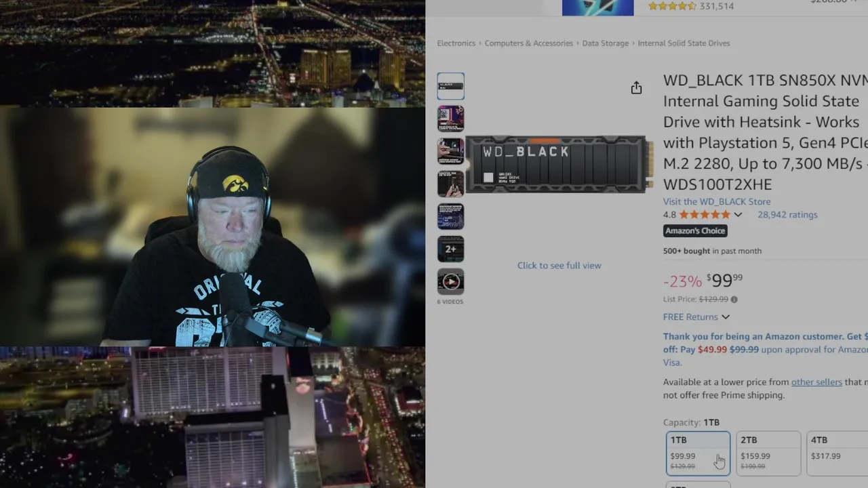The width and height of the screenshot is (868, 488).
Task: Click the $49.99 Amazon Visa offer price
Action: click(712, 350)
